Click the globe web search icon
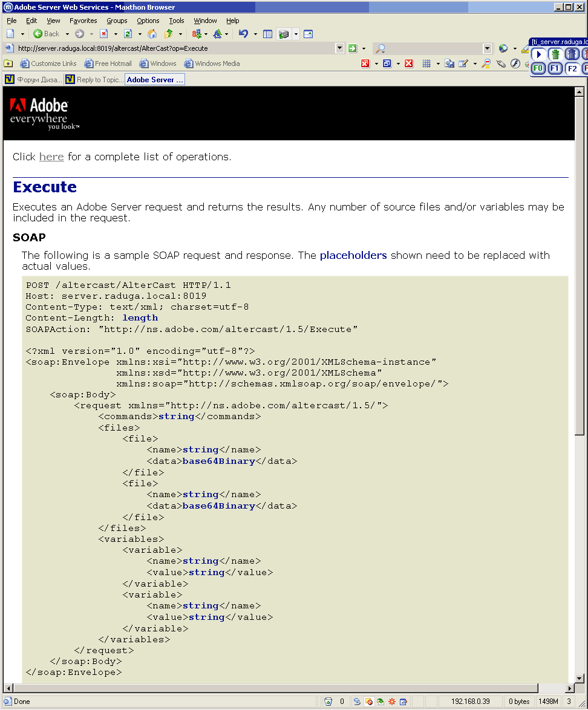The image size is (588, 710). coord(503,48)
